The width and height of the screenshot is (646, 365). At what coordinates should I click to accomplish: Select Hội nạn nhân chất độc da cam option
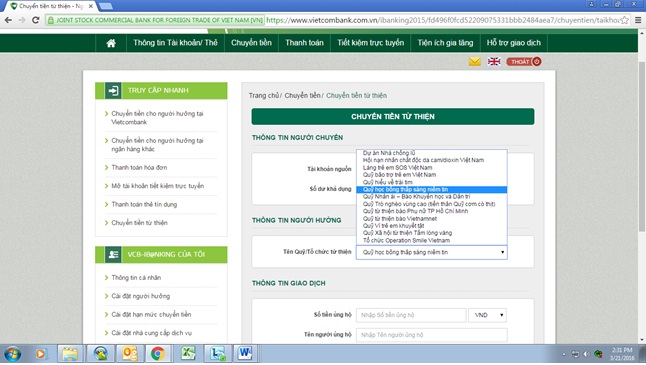point(431,160)
